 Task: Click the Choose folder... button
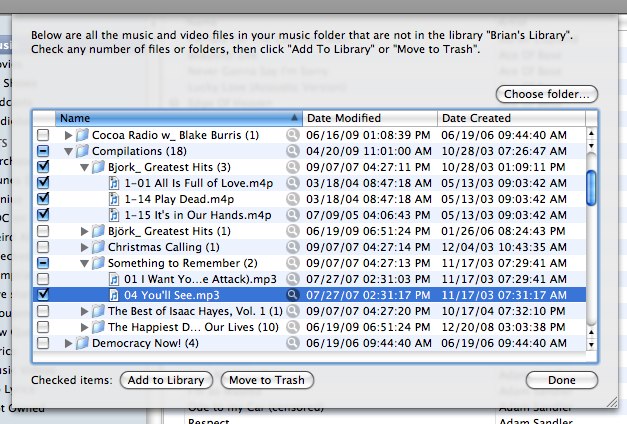point(550,94)
